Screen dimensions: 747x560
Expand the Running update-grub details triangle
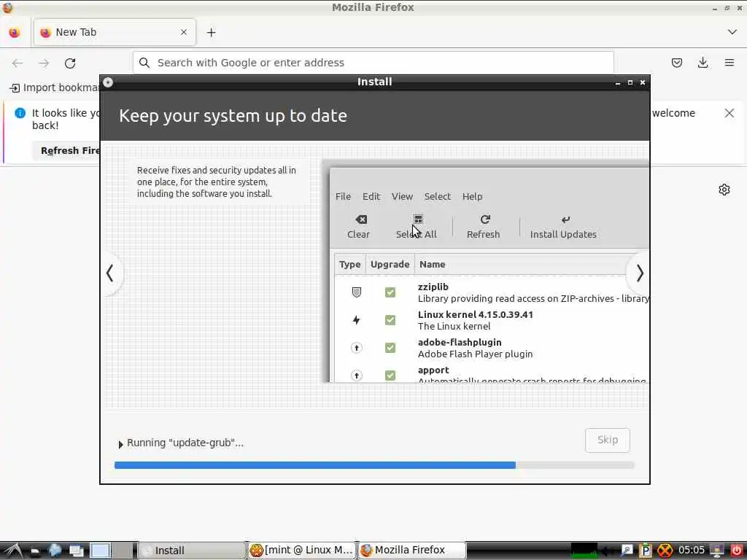click(120, 444)
